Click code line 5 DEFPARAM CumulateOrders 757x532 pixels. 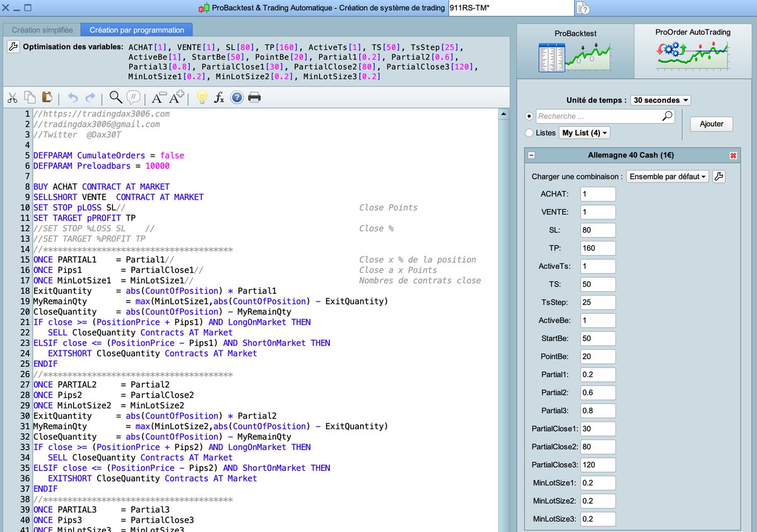109,155
